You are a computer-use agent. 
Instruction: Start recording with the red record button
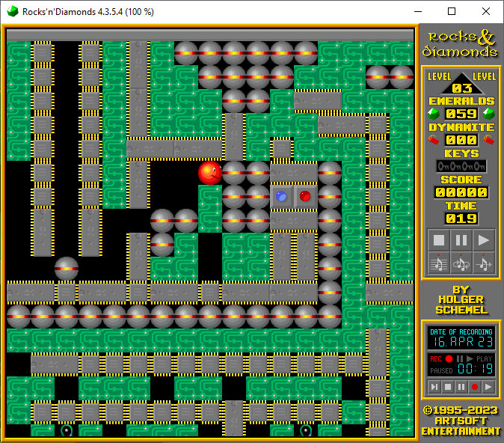click(x=475, y=387)
